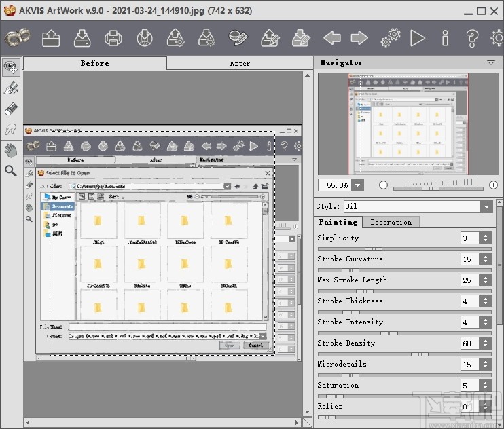Viewport: 504px width, 429px height.
Task: Load presets from file icon
Action: 175,38
